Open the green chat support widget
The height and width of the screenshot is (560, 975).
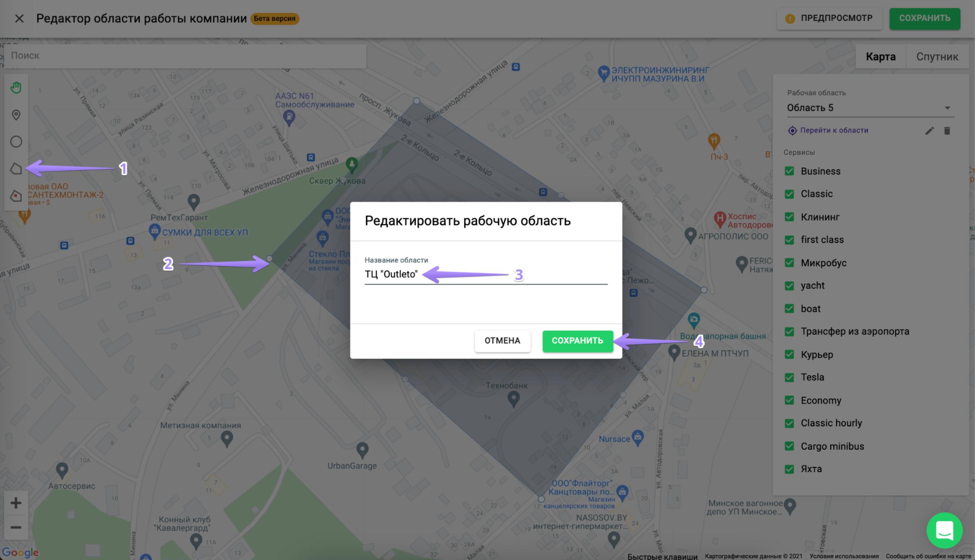tap(944, 530)
